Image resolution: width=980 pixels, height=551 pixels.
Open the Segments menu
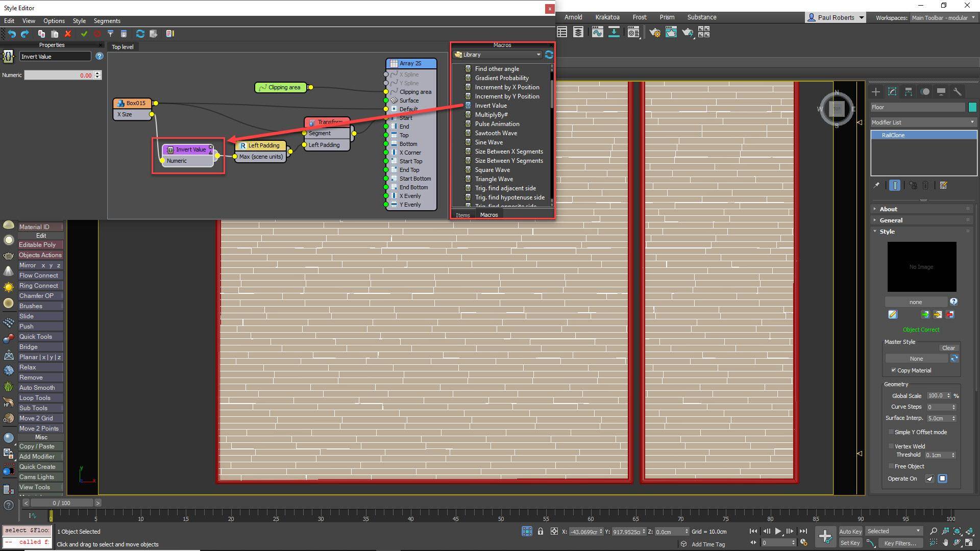coord(107,21)
